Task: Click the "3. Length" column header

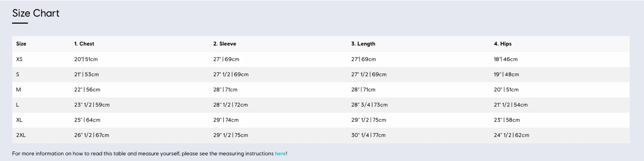Action: pyautogui.click(x=363, y=44)
